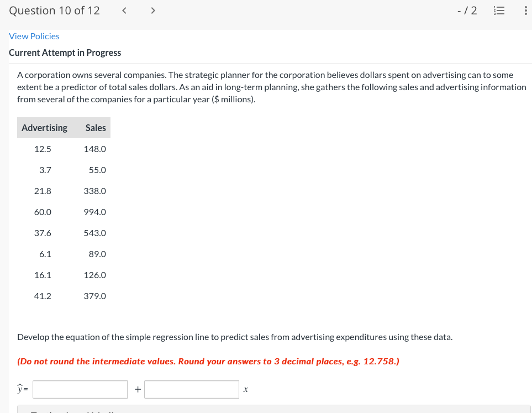Image resolution: width=532 pixels, height=413 pixels.
Task: Select the Advertising column header
Action: (x=44, y=128)
